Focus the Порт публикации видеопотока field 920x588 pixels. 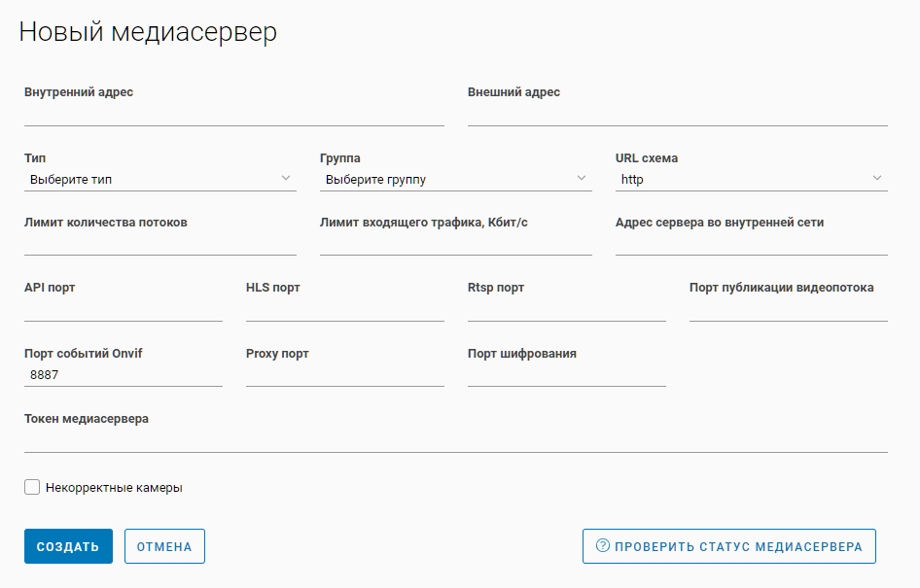pyautogui.click(x=788, y=309)
